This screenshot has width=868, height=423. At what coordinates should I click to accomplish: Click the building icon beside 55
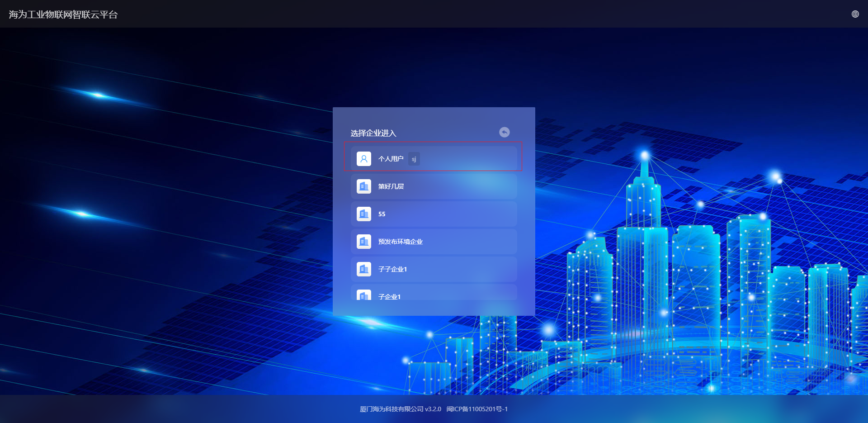point(364,214)
